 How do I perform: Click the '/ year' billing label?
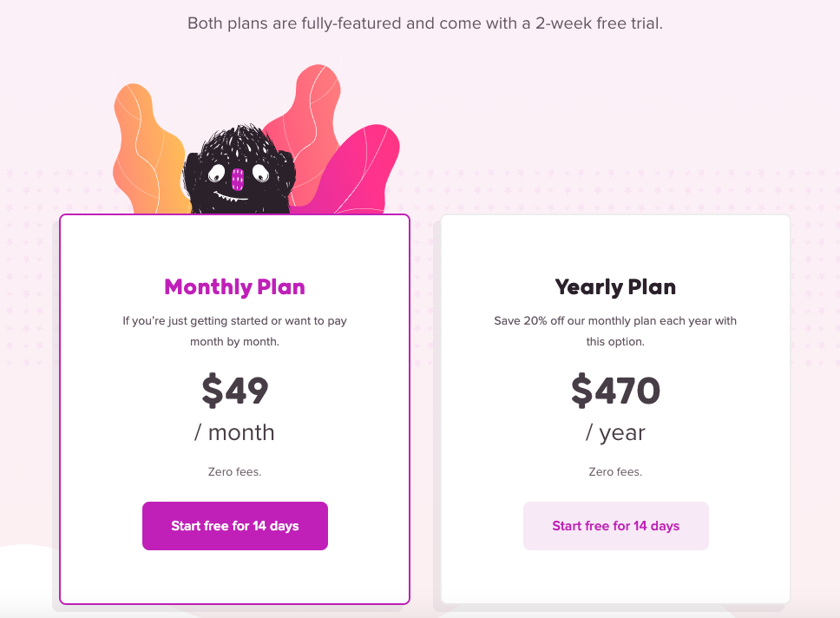[615, 433]
